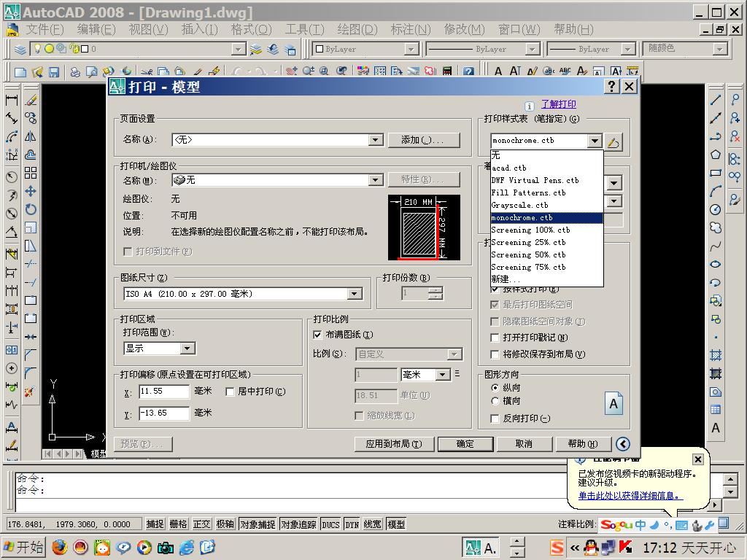Click the Firefox icon in the quick launch bar

tap(59, 548)
